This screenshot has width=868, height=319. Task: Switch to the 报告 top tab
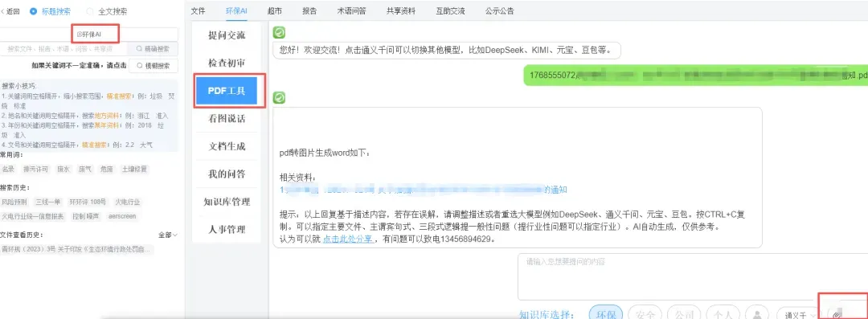pos(310,10)
